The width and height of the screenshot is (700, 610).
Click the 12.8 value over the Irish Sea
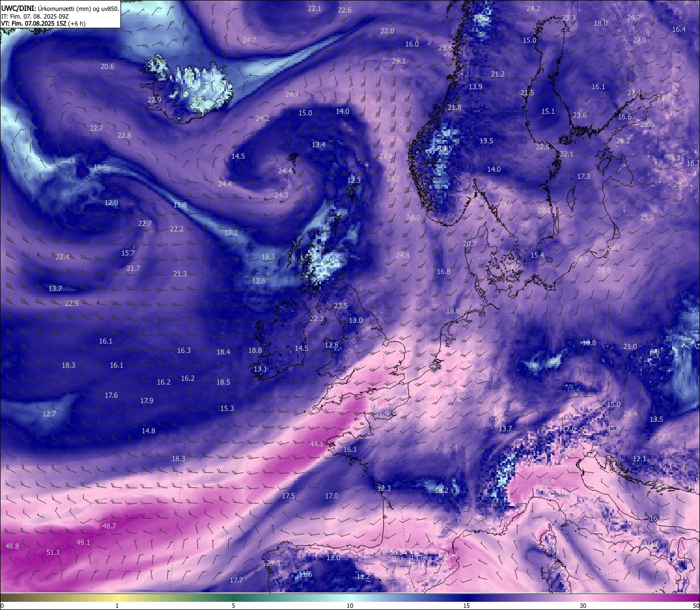click(331, 345)
